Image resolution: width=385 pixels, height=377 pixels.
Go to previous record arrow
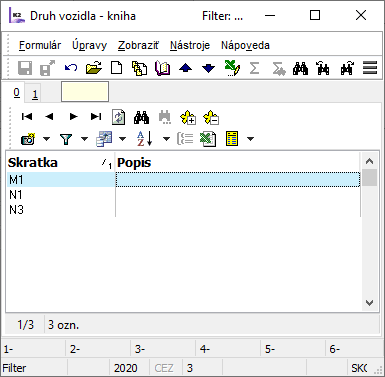tap(50, 116)
